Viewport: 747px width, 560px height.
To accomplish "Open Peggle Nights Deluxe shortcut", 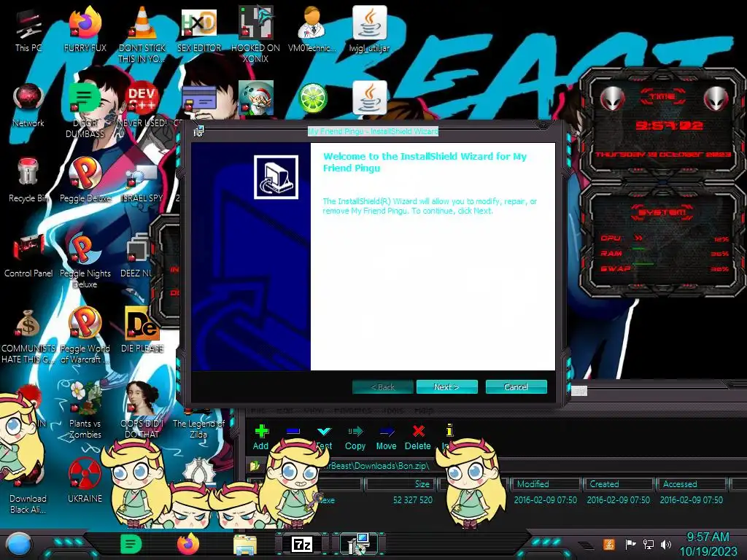I will pyautogui.click(x=85, y=260).
